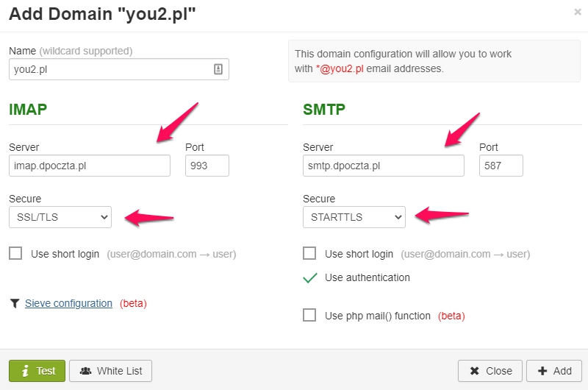This screenshot has width=588, height=390.
Task: Click into the IMAP Server field
Action: (90, 166)
